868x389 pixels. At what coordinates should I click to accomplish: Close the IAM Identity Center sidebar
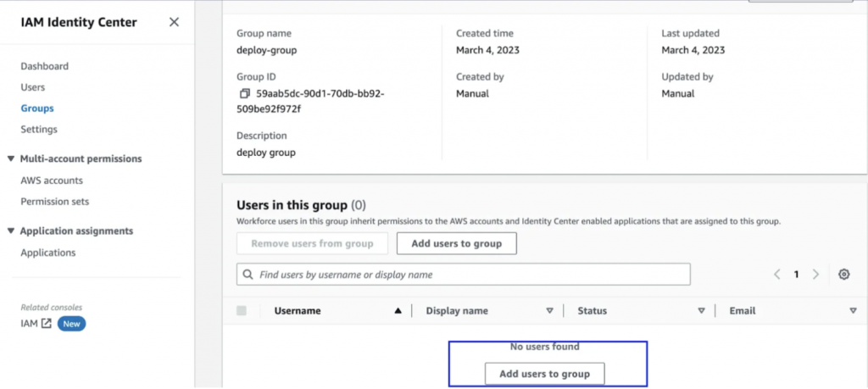pyautogui.click(x=174, y=22)
